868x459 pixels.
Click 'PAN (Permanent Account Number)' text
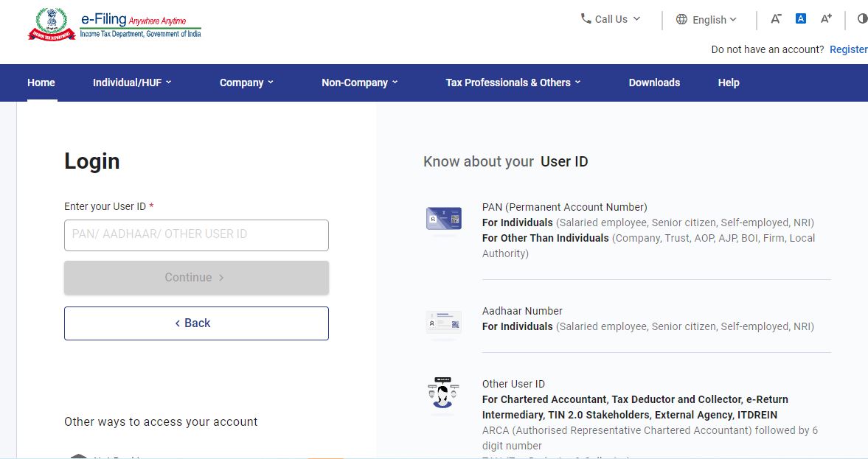coord(565,207)
